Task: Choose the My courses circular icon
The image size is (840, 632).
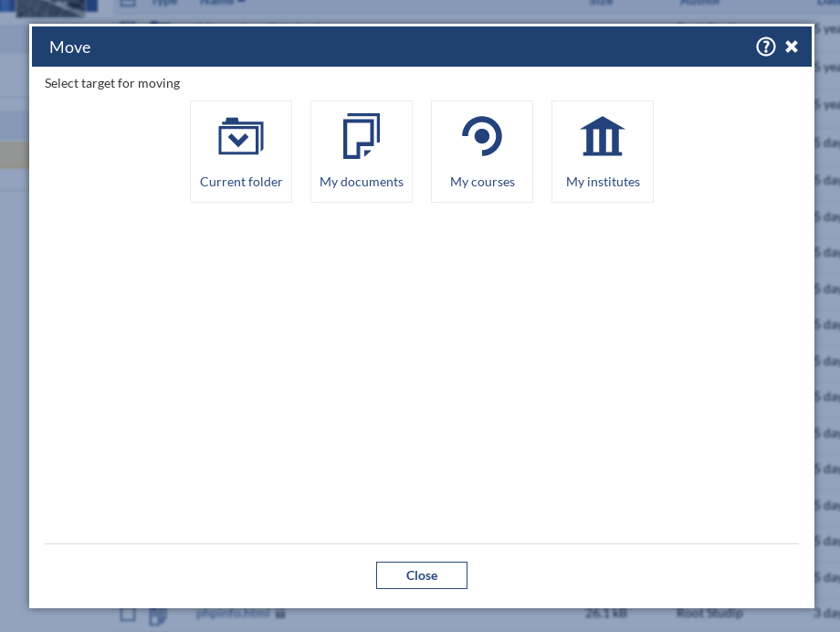Action: (482, 137)
